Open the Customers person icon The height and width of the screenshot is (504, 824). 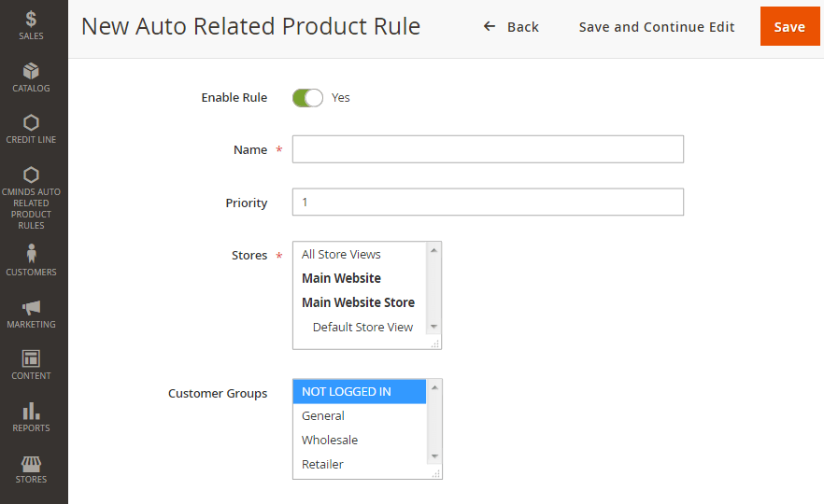pyautogui.click(x=31, y=254)
